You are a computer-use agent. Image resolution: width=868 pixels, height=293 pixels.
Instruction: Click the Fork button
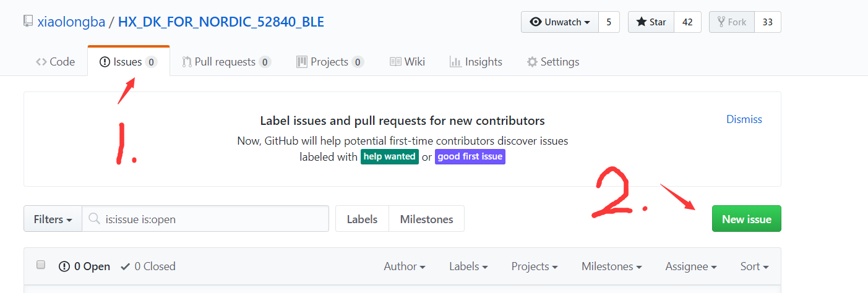732,22
